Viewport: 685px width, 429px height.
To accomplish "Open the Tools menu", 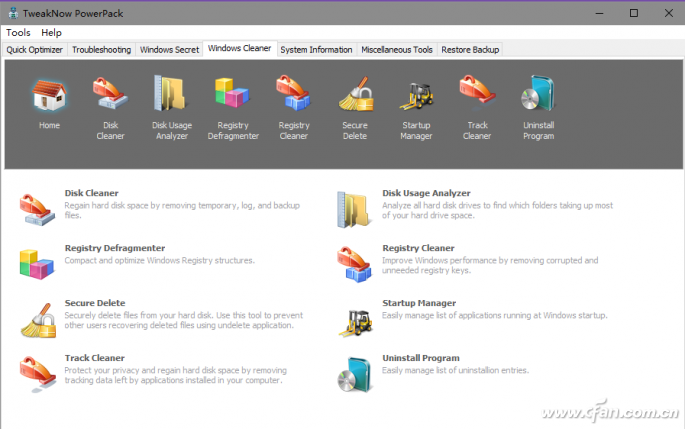I will click(x=18, y=33).
